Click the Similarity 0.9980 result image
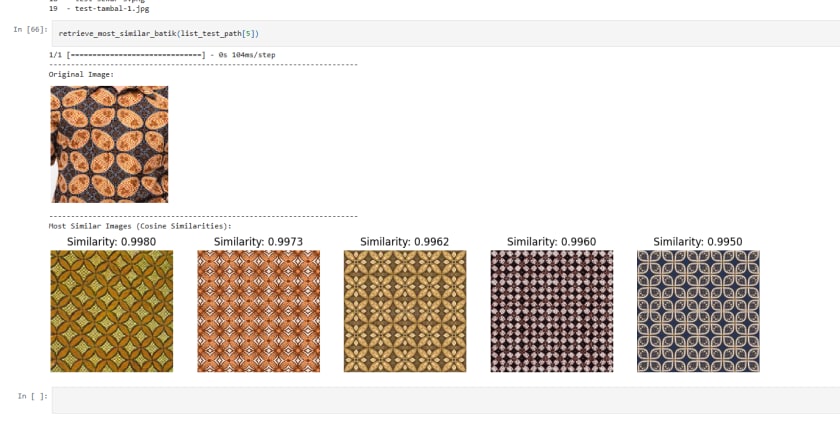Viewport: 840px width, 424px height. coord(111,311)
